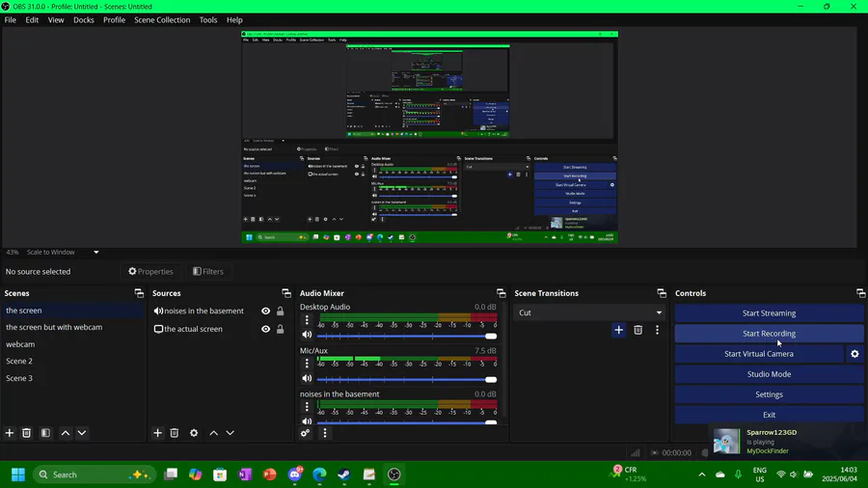
Task: Pop out the Sources dock
Action: pyautogui.click(x=286, y=293)
